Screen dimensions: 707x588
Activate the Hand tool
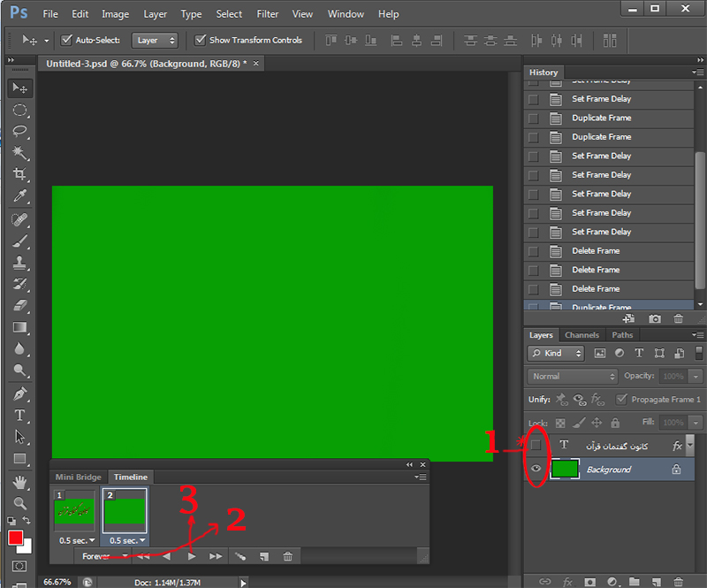19,483
